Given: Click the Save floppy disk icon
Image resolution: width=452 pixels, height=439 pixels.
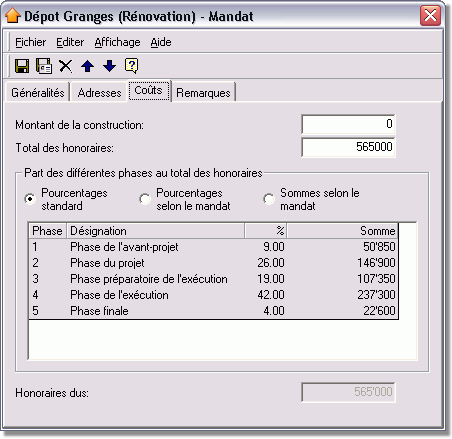Looking at the screenshot, I should point(22,66).
